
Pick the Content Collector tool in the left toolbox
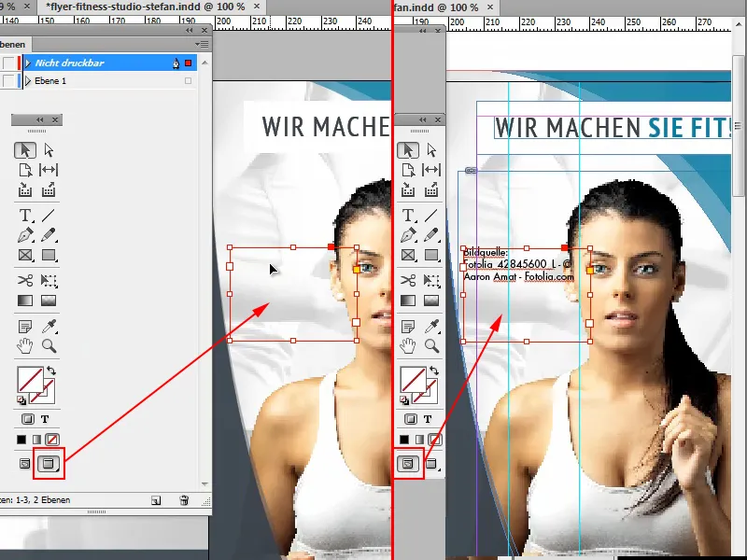(25, 190)
